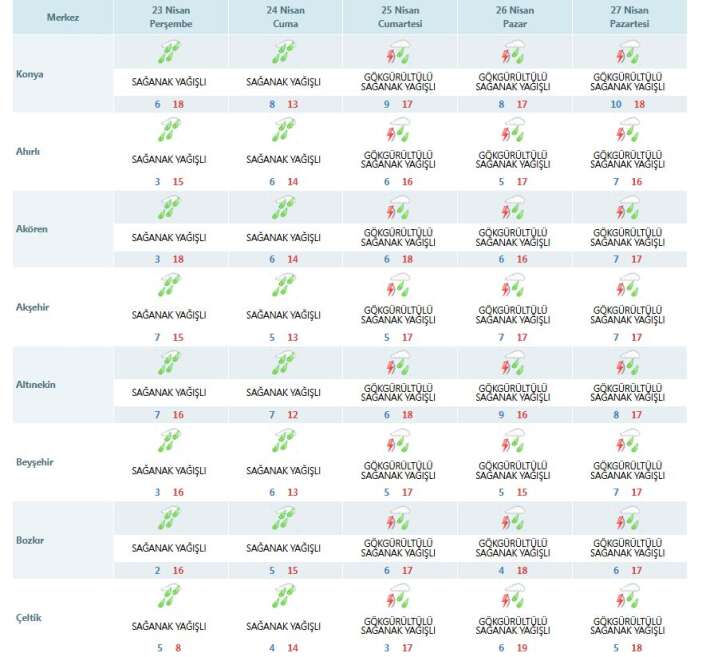702x657 pixels.
Task: Click Bozkır's shower icon for 23 Nisan
Action: tap(169, 520)
